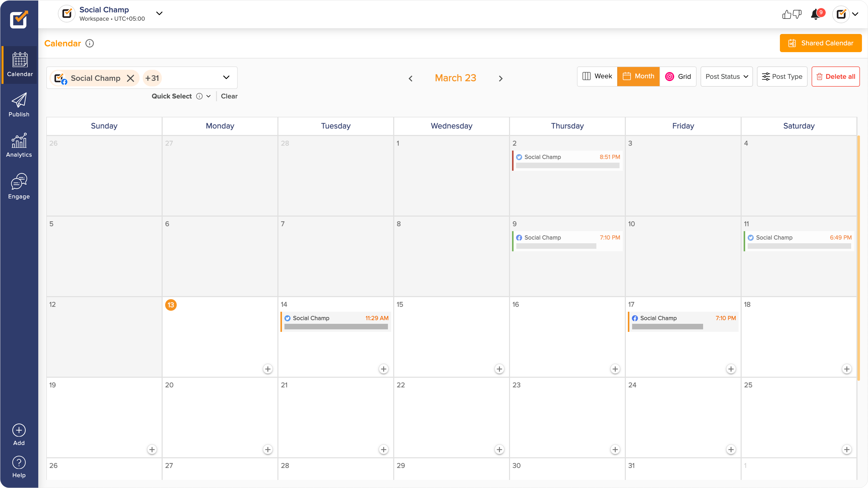Click Clear to reset selected accounts
Image resolution: width=868 pixels, height=488 pixels.
click(229, 96)
